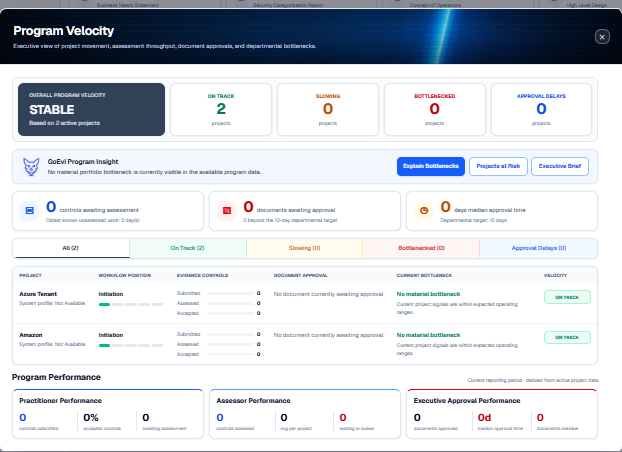Click Amazon's ON TRACK velocity badge

pos(567,337)
